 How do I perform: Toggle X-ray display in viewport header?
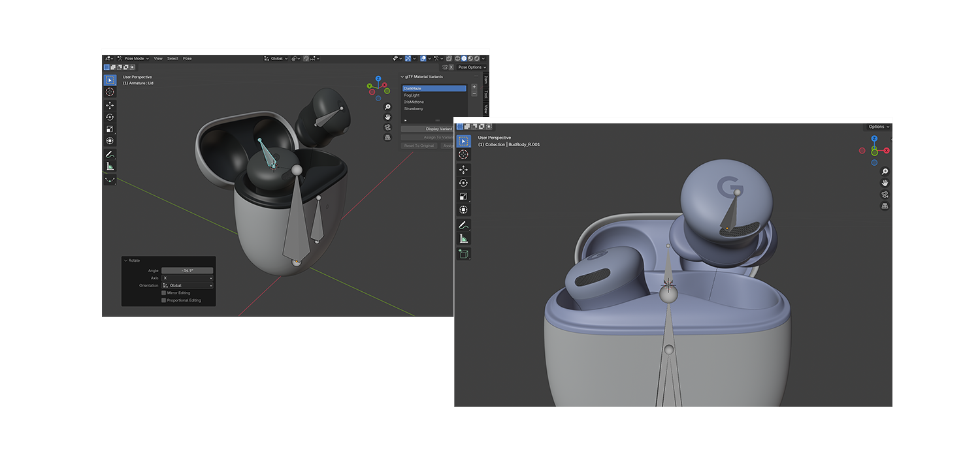click(449, 58)
